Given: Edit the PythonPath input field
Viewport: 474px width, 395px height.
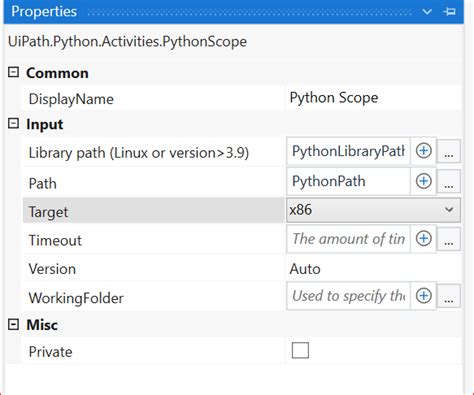Looking at the screenshot, I should click(x=348, y=182).
